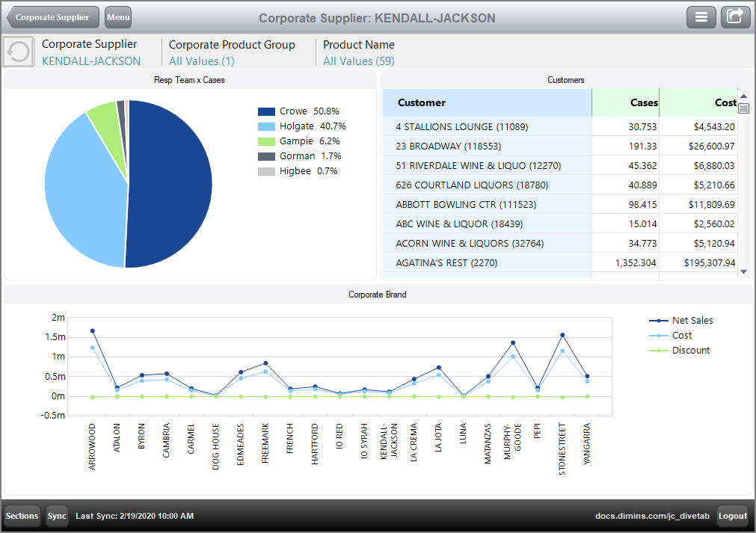Click the share export icon
The image size is (756, 533).
735,17
